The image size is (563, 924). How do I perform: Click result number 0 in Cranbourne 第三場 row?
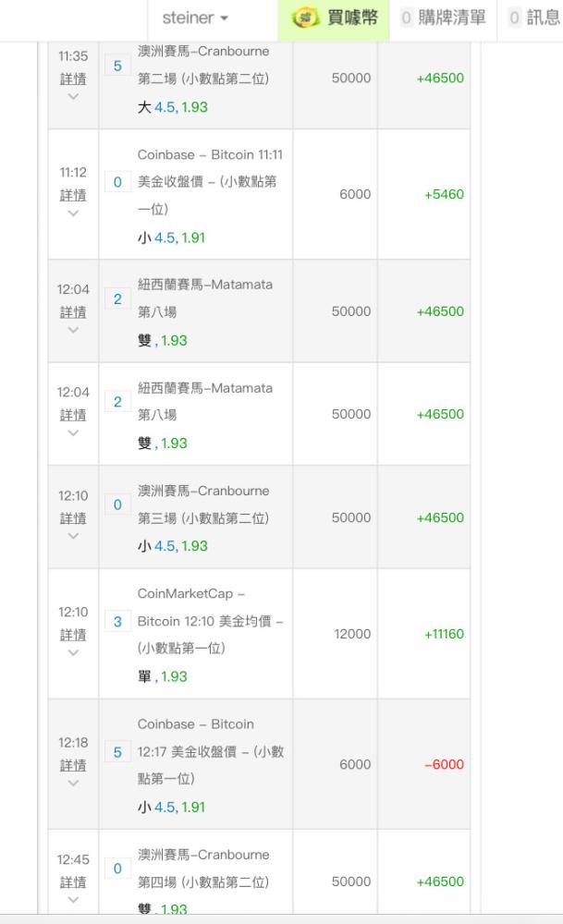[x=117, y=505]
